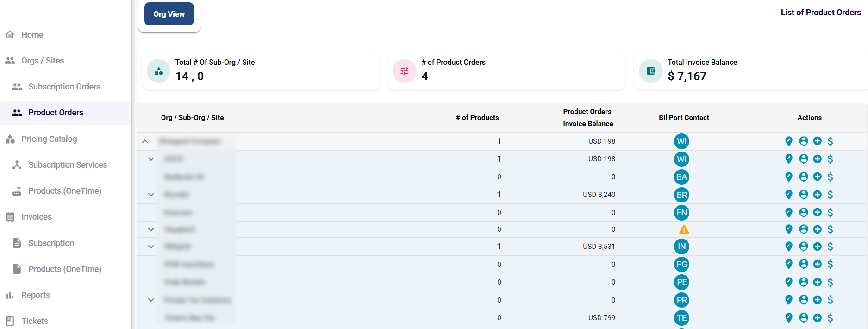This screenshot has width=868, height=329.
Task: Click the plus icon in the USD 3,531 row
Action: (x=817, y=247)
